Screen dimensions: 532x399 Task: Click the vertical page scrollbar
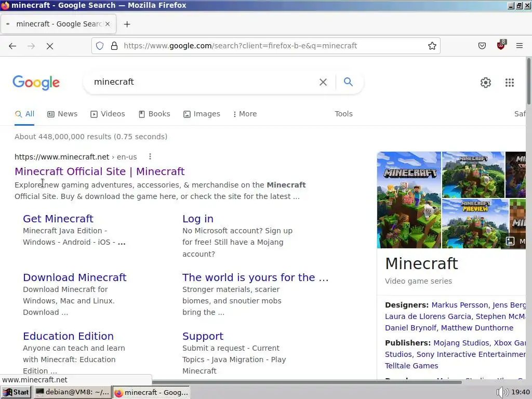(528, 82)
